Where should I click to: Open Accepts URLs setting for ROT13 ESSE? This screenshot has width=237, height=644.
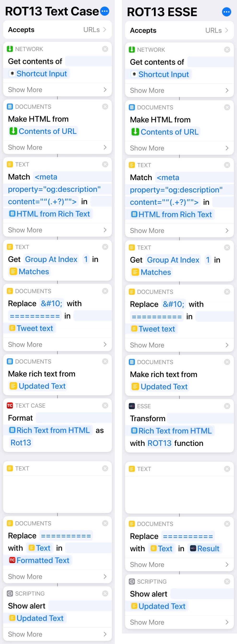point(179,30)
